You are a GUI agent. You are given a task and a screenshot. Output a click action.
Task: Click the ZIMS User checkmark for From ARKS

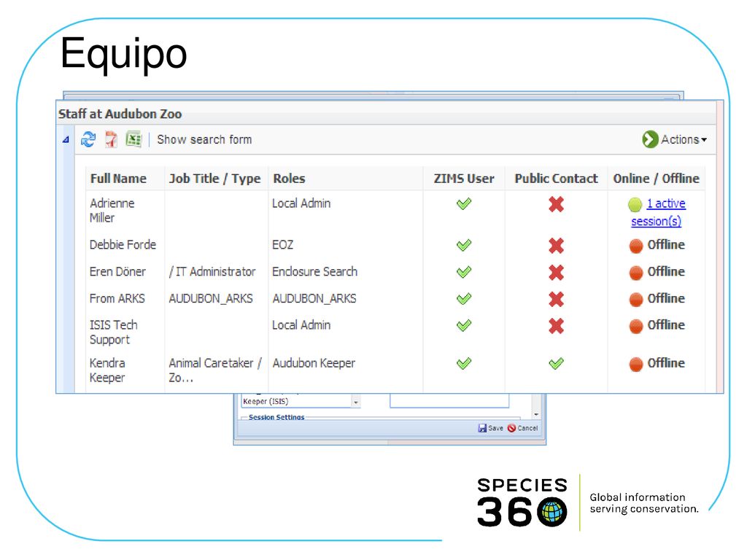point(464,298)
